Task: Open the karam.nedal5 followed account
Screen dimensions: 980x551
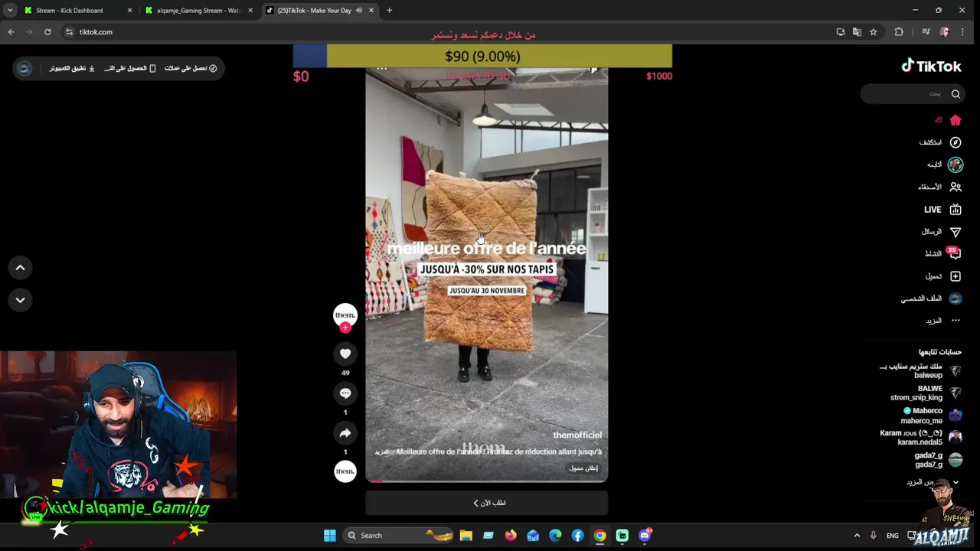Action: pos(921,438)
